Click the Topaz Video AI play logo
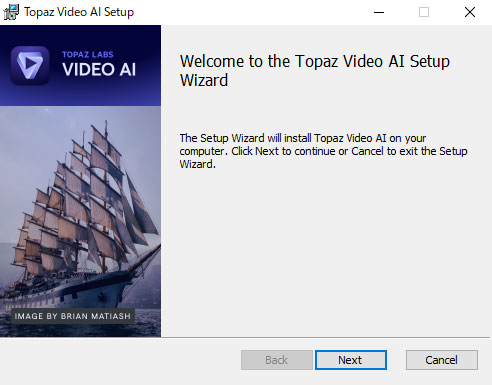Screen dimensions: 492x385 (30, 65)
